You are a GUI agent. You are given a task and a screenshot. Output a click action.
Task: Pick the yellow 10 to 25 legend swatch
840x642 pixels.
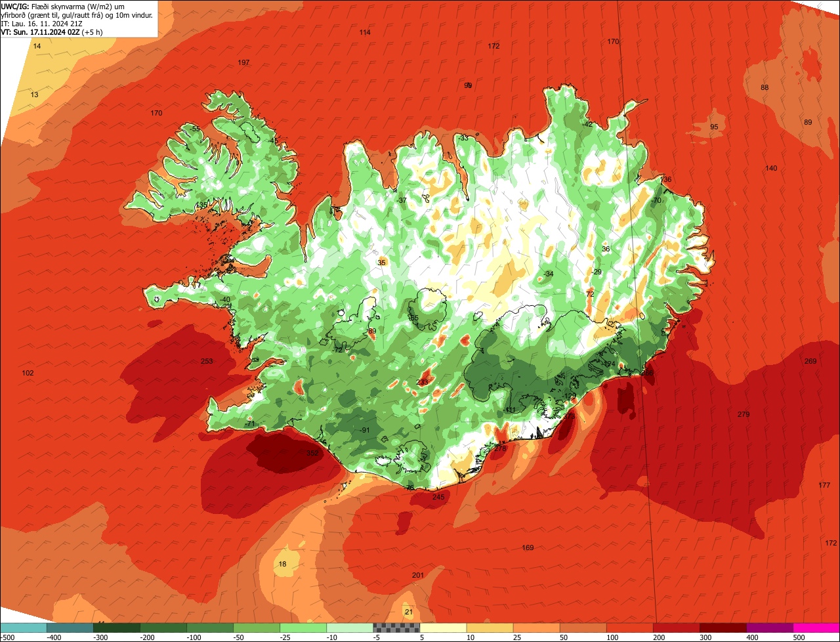(x=490, y=628)
